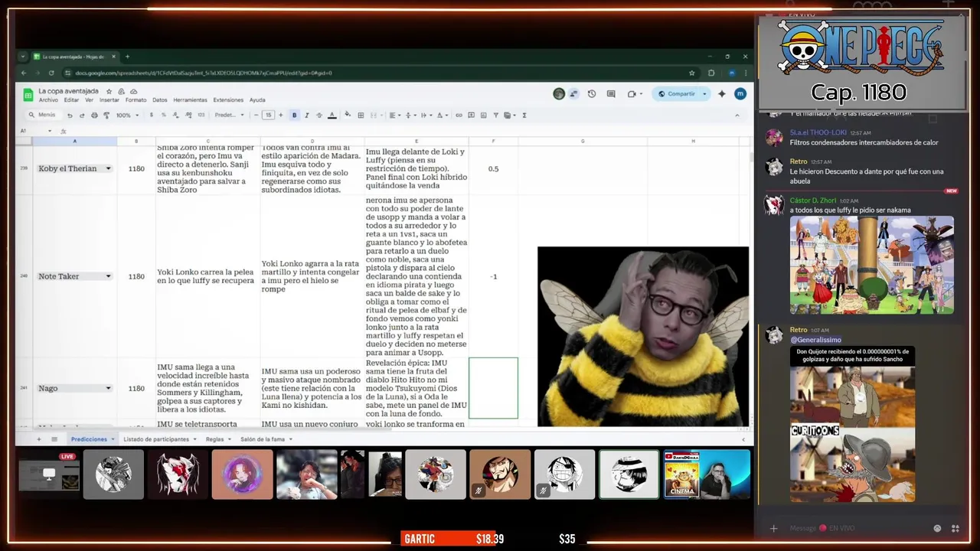Select LIVE screen share thumbnail
Screen dimensions: 980x551
49,475
